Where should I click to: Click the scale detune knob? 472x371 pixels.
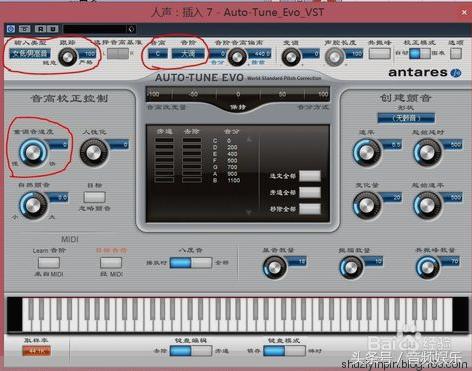tap(237, 57)
